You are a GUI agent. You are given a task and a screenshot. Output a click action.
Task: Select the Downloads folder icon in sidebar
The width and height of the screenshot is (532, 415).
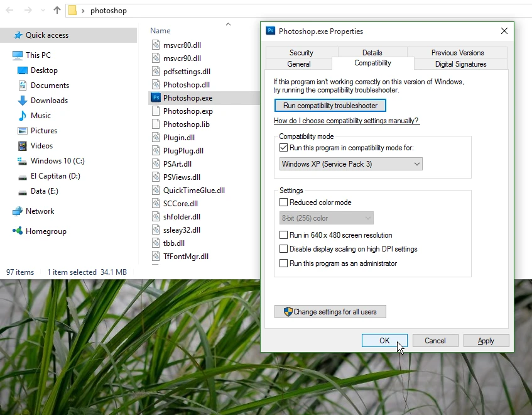(x=23, y=101)
